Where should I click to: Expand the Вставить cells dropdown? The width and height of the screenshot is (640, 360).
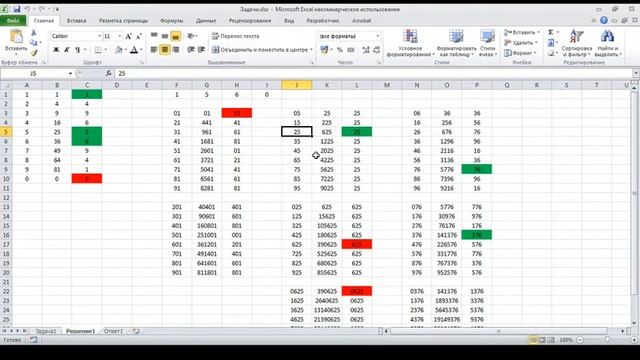pos(538,32)
